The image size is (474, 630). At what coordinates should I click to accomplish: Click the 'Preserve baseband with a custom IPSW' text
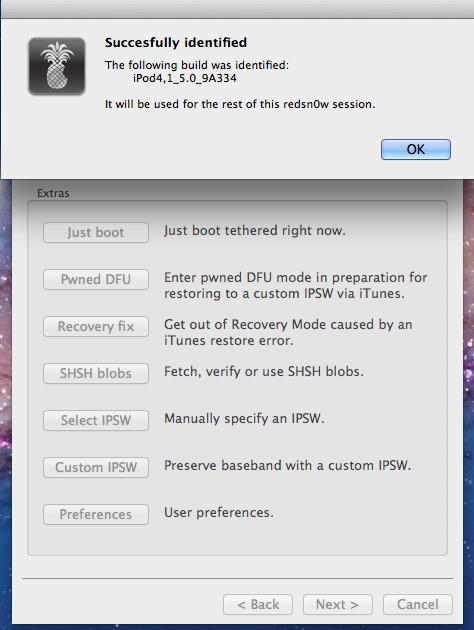tap(287, 466)
